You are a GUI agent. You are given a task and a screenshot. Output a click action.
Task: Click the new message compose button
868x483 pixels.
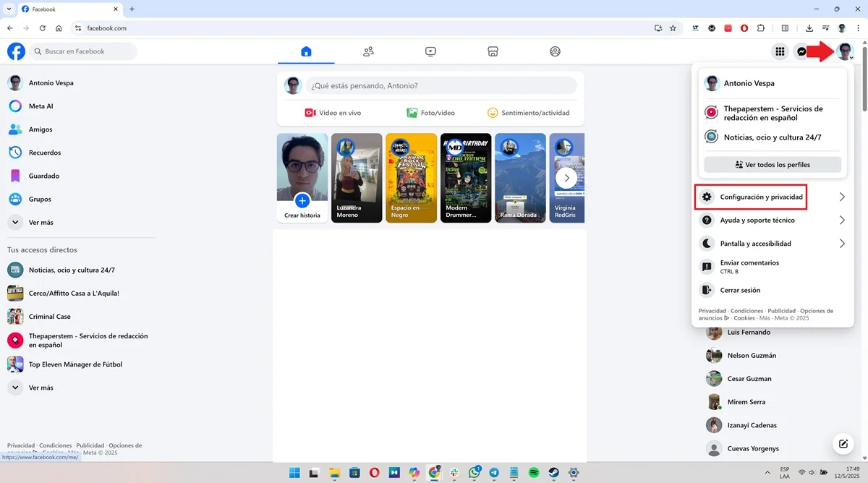pyautogui.click(x=843, y=444)
